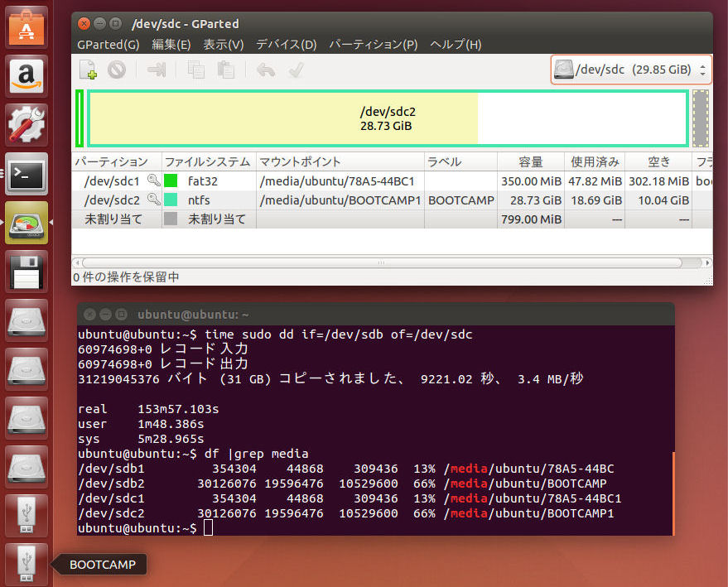The height and width of the screenshot is (587, 728).
Task: Click the 0 件の操作を保留中 status text
Action: point(126,277)
